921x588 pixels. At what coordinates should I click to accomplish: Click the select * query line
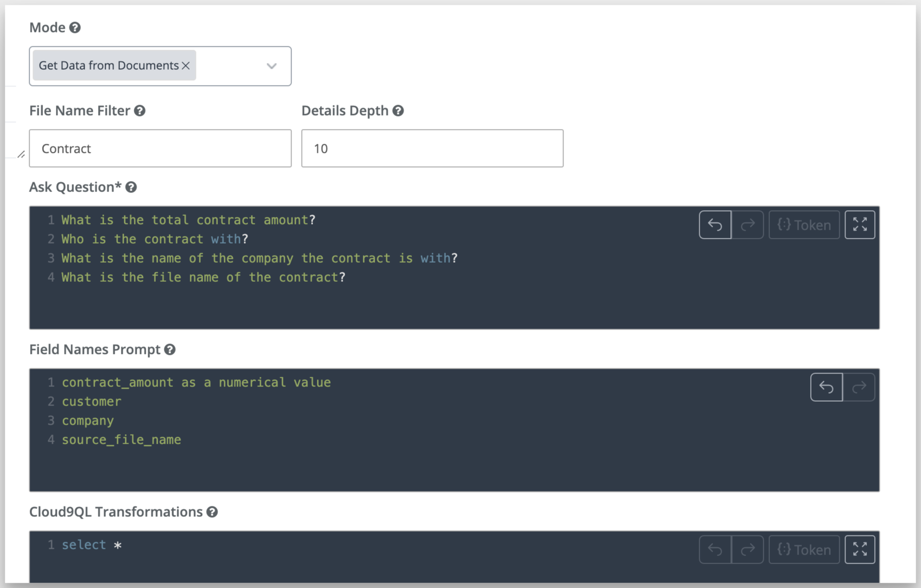(x=92, y=545)
